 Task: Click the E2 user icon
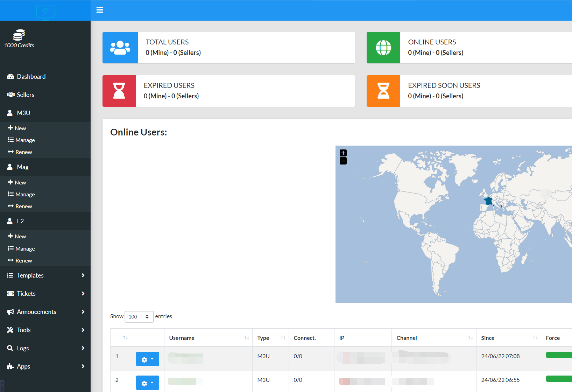click(x=10, y=221)
